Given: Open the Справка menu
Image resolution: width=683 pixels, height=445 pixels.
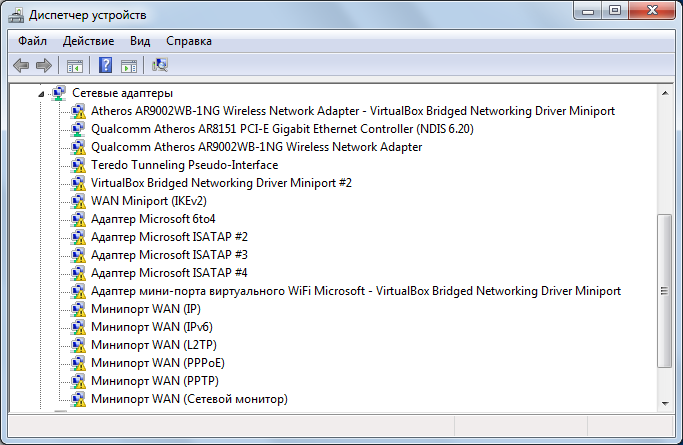Looking at the screenshot, I should [189, 41].
